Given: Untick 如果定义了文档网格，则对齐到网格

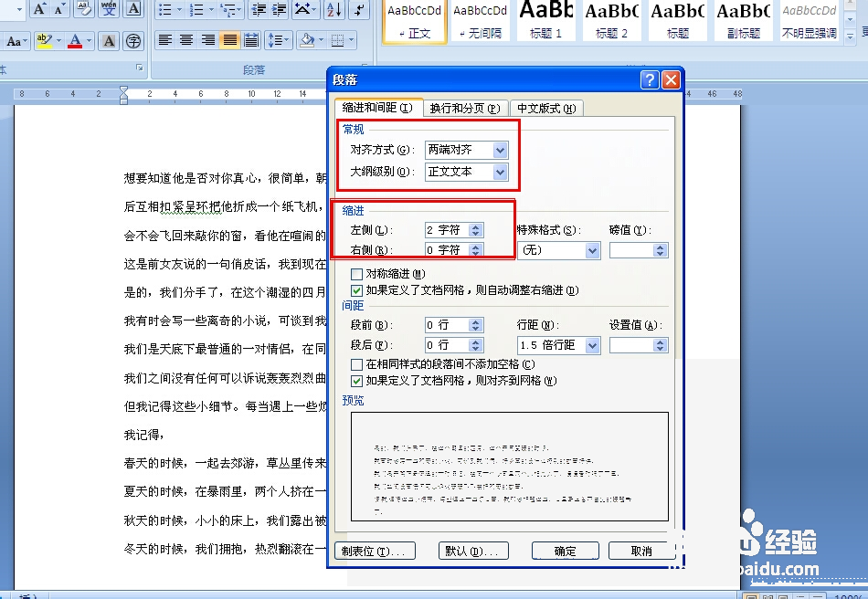Looking at the screenshot, I should [357, 381].
